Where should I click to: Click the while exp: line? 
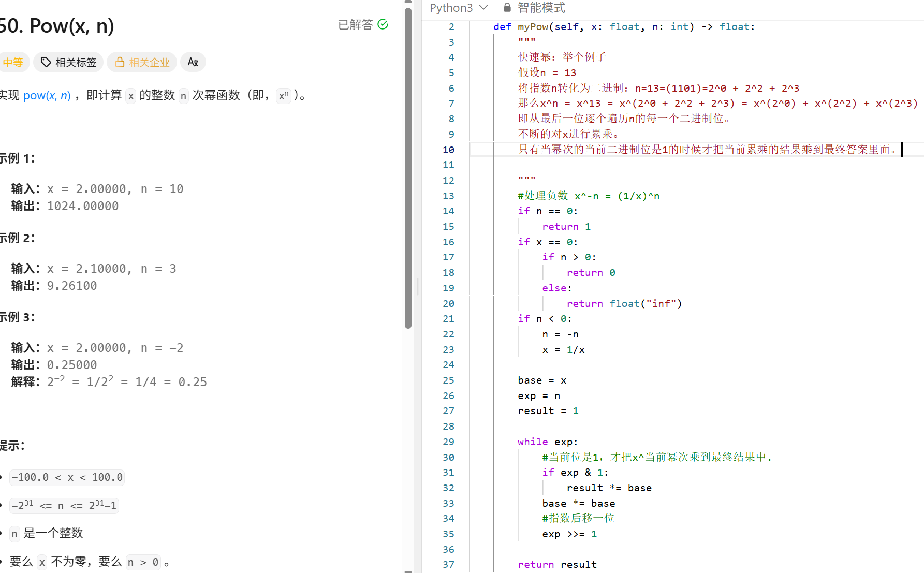548,442
